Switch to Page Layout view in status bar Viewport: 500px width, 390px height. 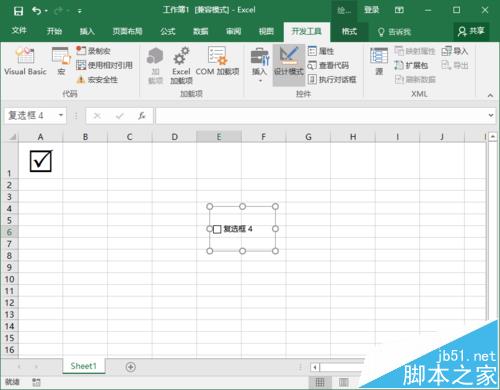pyautogui.click(x=344, y=382)
